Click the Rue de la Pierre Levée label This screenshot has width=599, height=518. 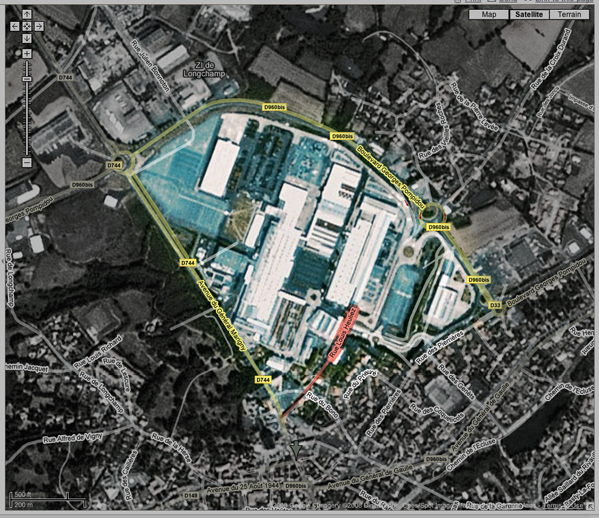click(474, 107)
